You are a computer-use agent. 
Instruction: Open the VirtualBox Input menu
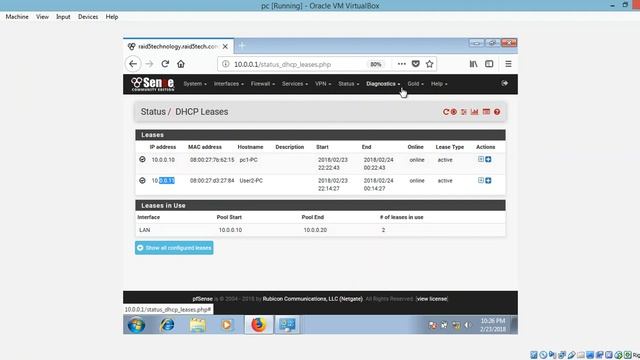[x=63, y=17]
